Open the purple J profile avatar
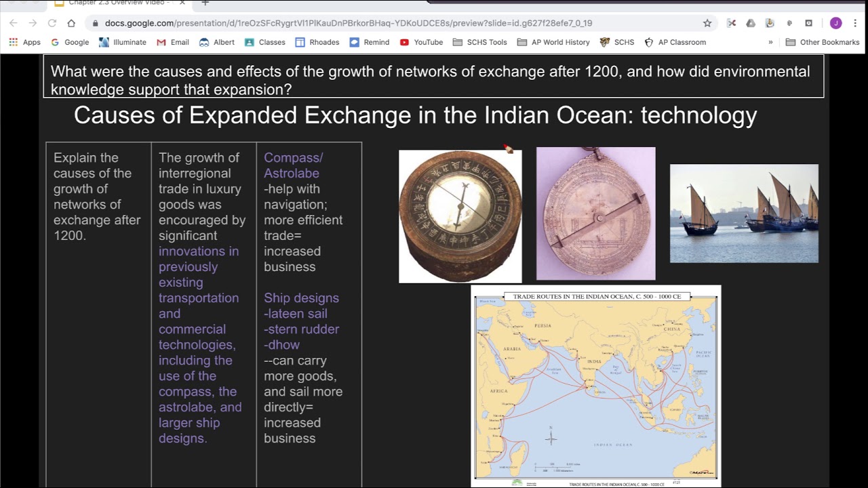Screen dimensions: 868x488 coord(835,23)
